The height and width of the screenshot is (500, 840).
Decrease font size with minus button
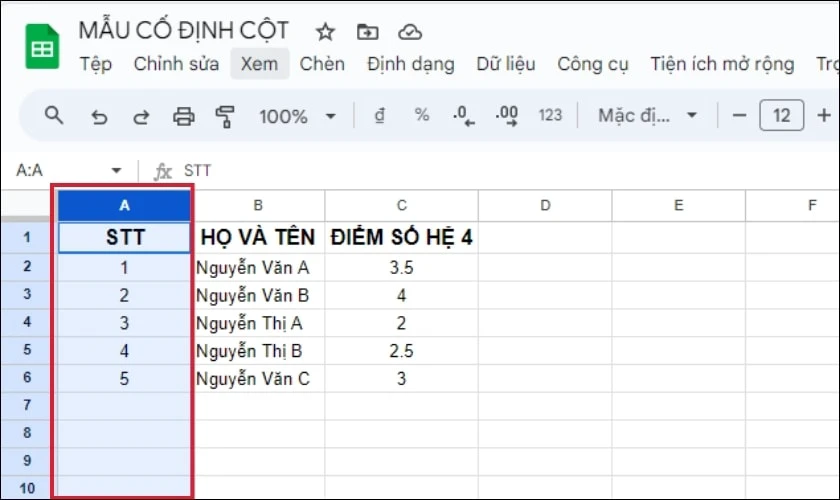739,115
